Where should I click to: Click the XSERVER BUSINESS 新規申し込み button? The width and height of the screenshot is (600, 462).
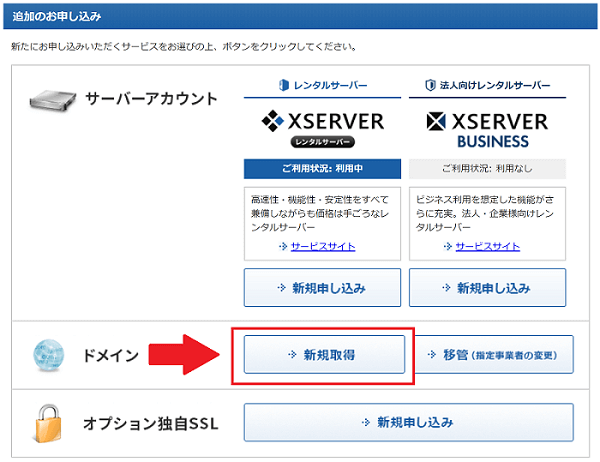click(487, 287)
